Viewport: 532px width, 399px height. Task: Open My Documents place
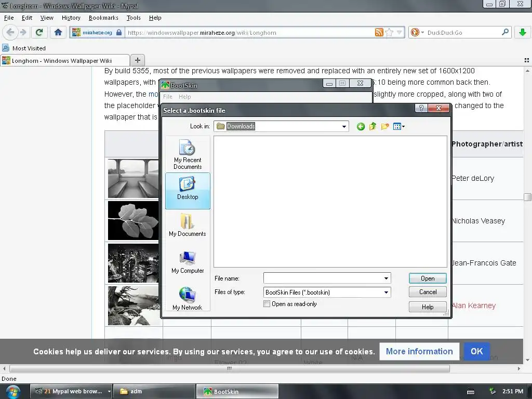point(187,225)
